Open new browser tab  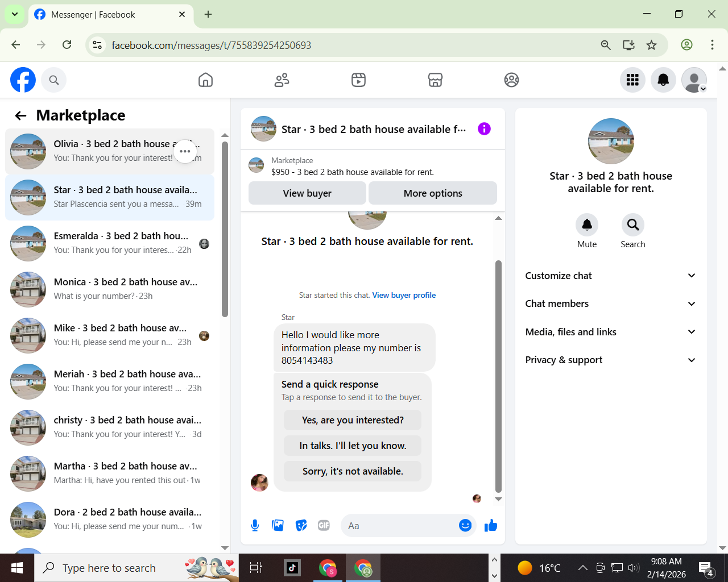(x=208, y=14)
